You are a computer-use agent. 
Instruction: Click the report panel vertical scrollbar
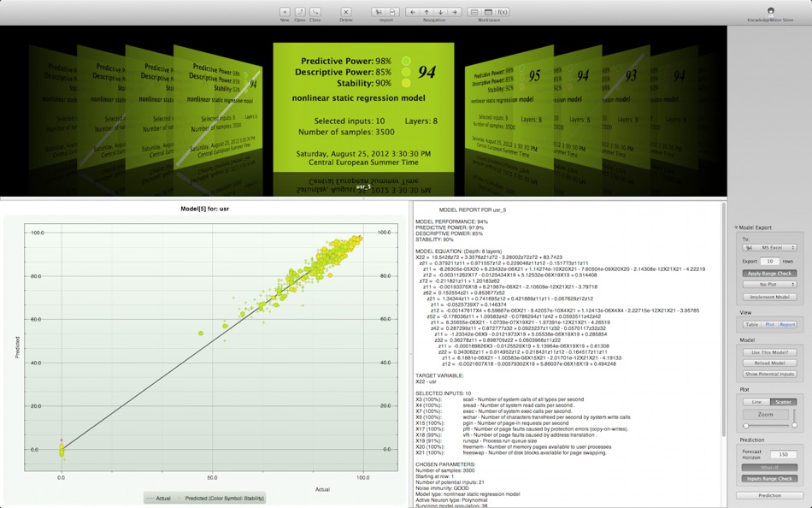tap(723, 319)
